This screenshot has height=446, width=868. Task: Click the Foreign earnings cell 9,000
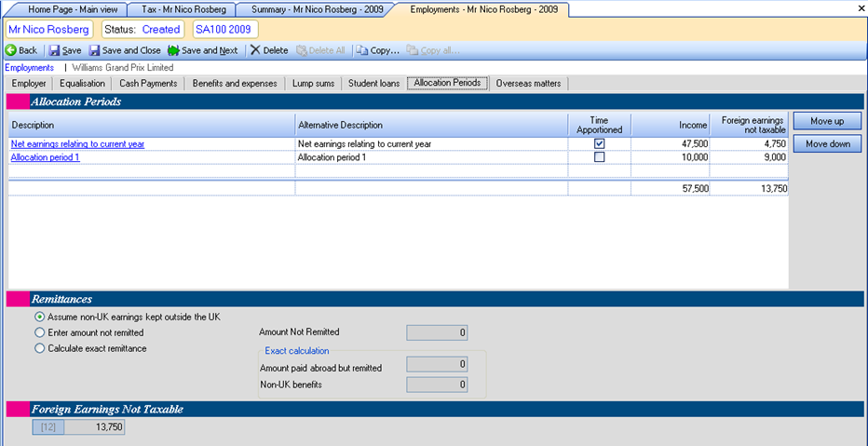749,157
